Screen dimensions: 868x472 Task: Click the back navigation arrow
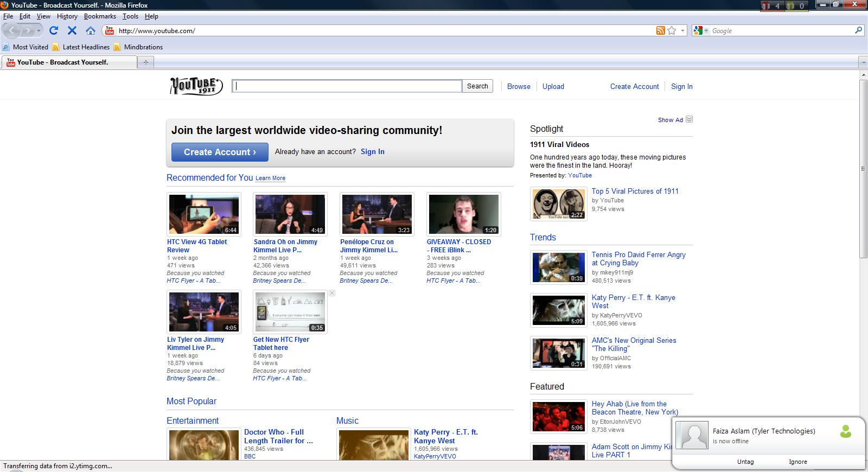[12, 31]
